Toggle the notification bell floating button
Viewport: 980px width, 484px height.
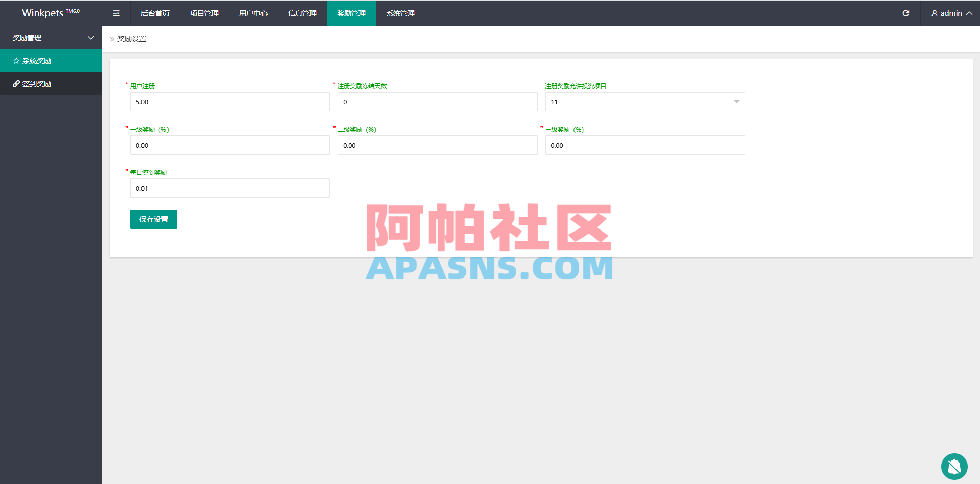click(954, 466)
